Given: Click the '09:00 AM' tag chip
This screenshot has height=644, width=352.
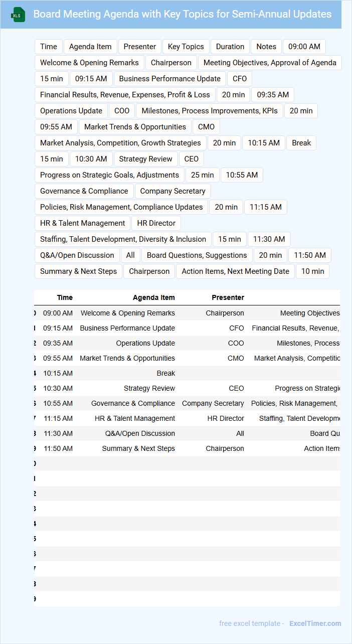Looking at the screenshot, I should click(x=304, y=47).
